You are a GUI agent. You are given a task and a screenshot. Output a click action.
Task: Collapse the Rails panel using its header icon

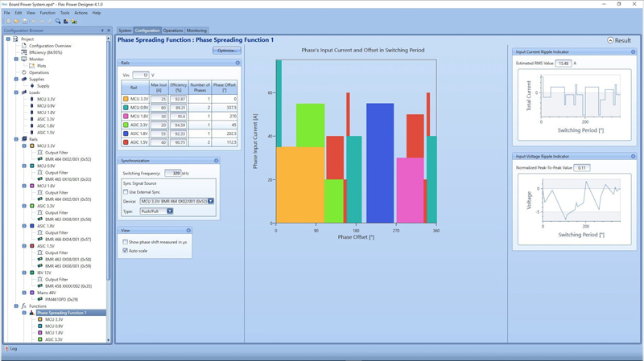[237, 63]
